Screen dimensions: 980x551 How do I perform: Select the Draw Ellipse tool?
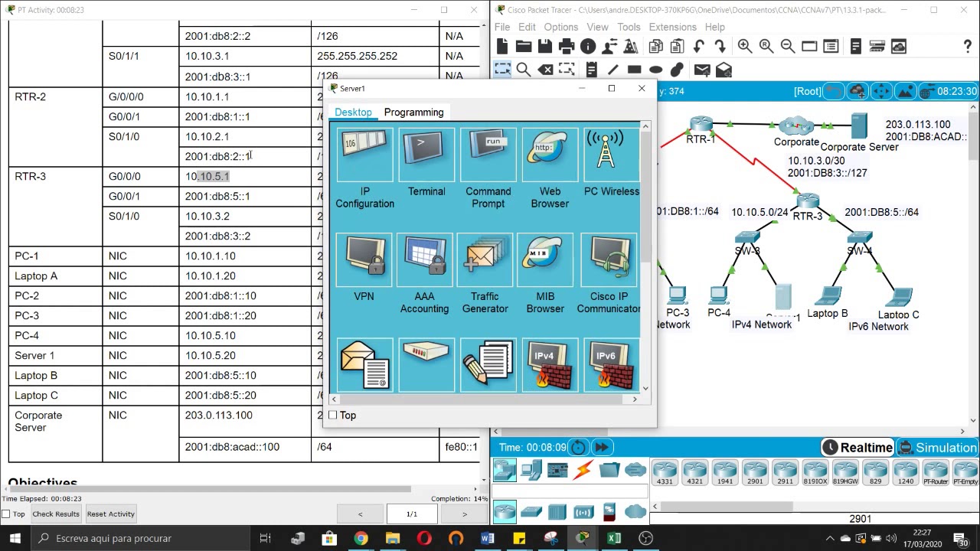pos(655,70)
